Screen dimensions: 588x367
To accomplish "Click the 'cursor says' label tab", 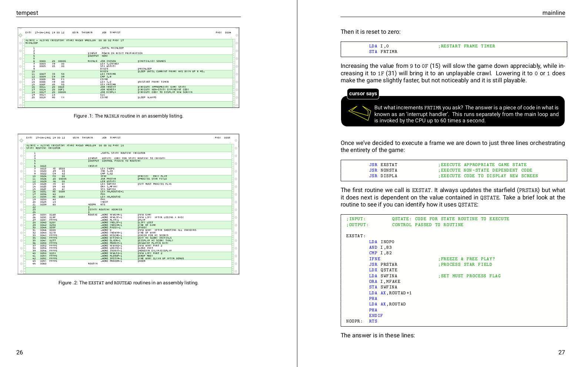I will pos(363,94).
